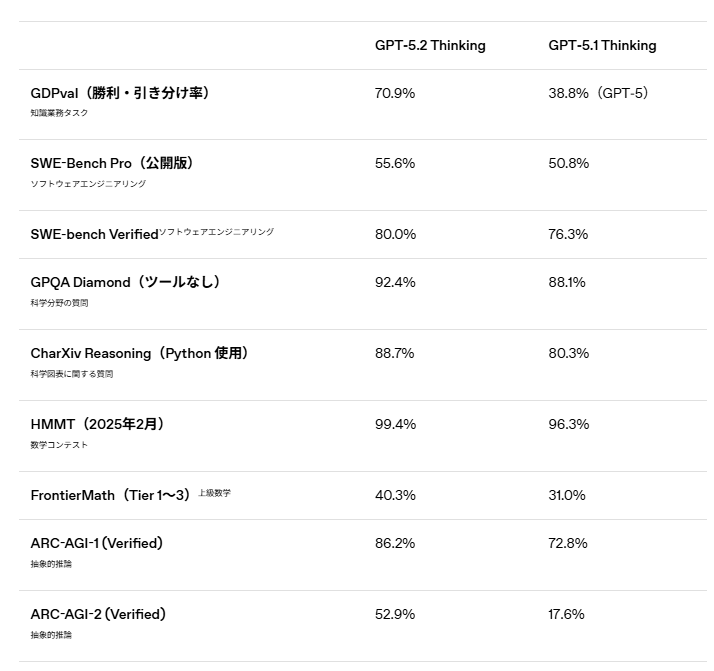Click the ARC-AGI-1 (Verified) row label
Screen dimensions: 714x671
[x=97, y=543]
